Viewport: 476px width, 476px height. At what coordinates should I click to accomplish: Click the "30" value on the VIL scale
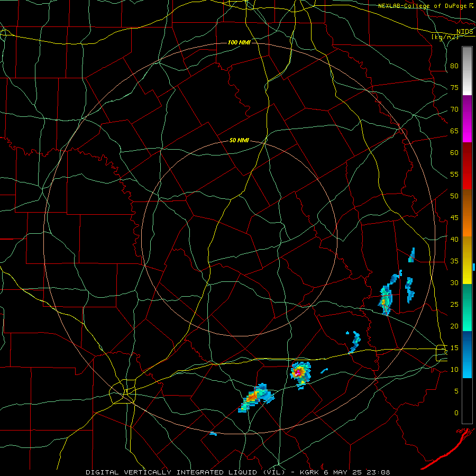click(454, 283)
